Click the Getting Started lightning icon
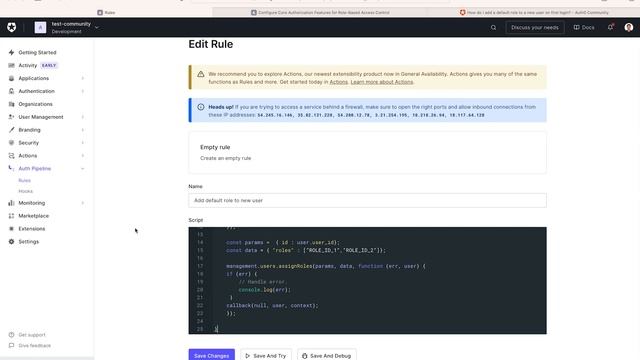 click(x=11, y=52)
